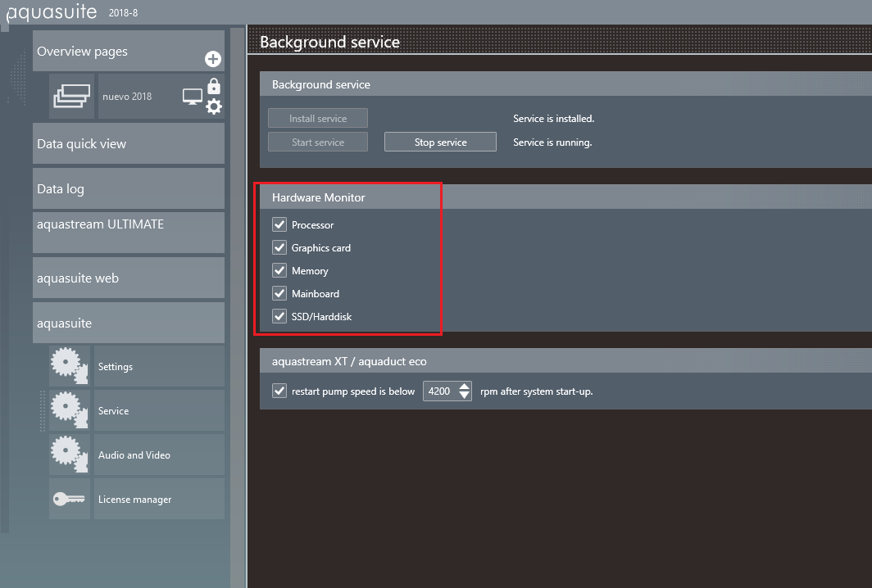Open the Data log section
This screenshot has height=588, width=872.
click(x=129, y=189)
